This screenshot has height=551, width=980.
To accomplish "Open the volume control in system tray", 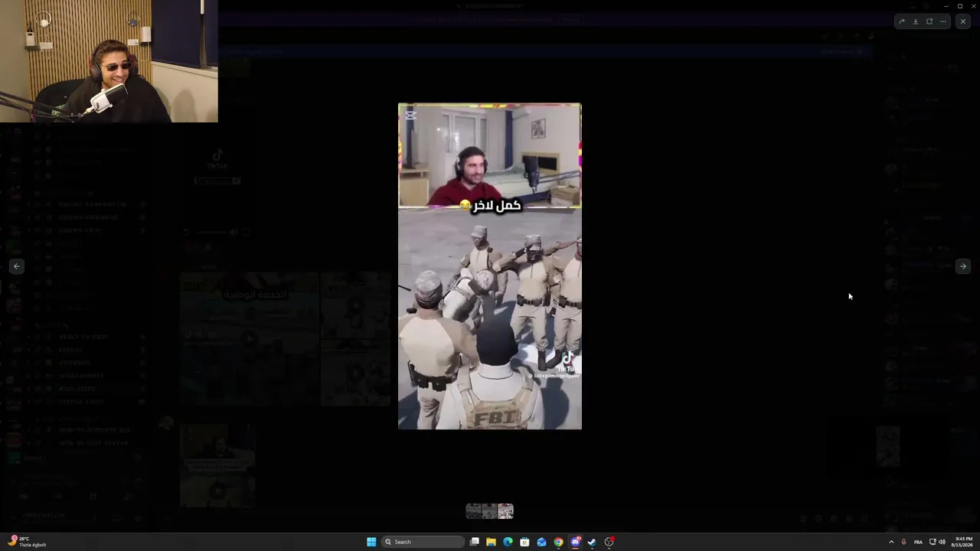I will pos(942,542).
